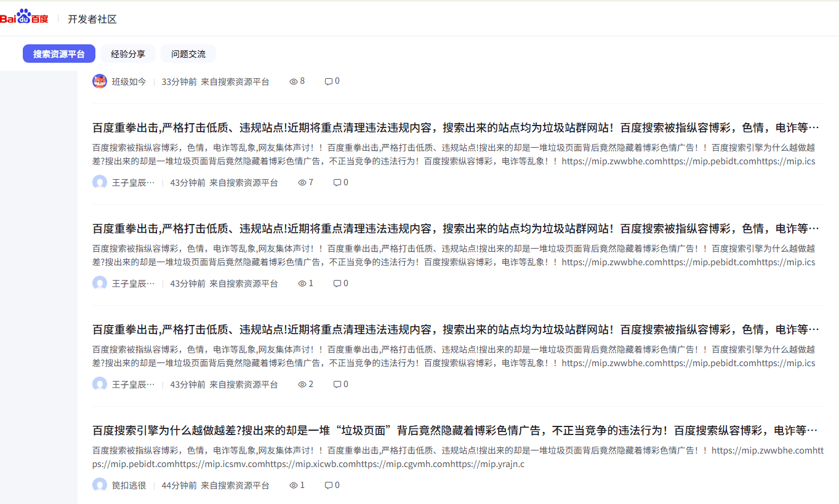The width and height of the screenshot is (839, 504).
Task: Switch to the 问题交流 tab
Action: click(188, 54)
